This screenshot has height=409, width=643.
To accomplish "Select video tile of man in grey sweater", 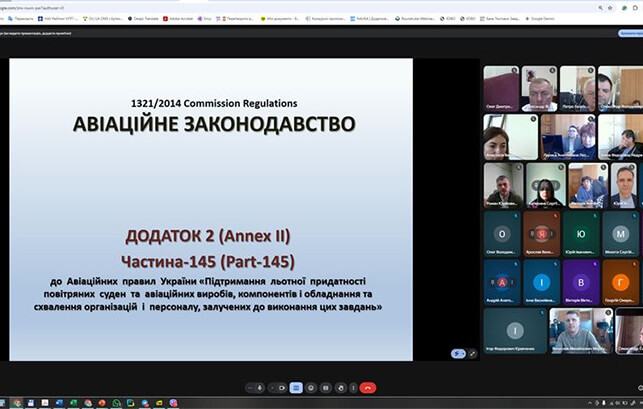I will click(x=581, y=331).
